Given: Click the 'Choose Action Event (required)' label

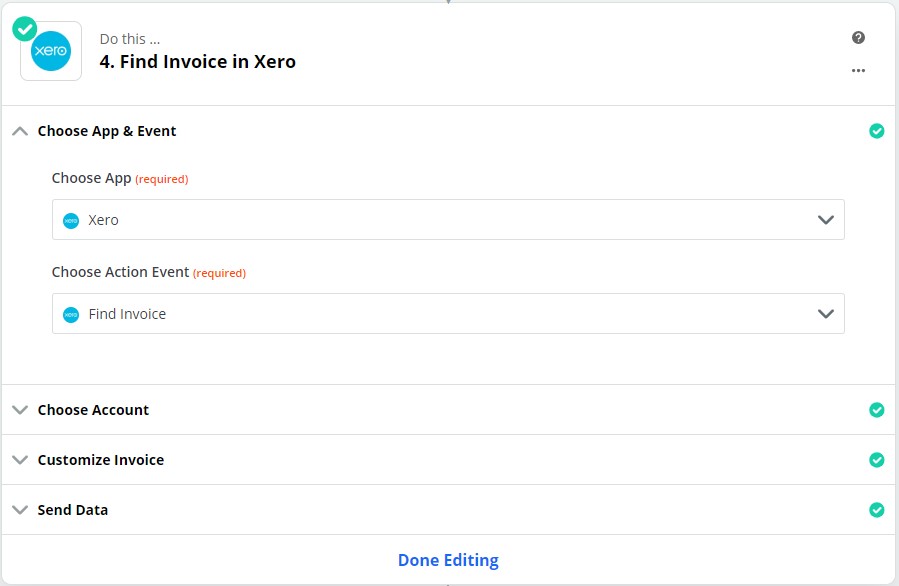Looking at the screenshot, I should [148, 272].
